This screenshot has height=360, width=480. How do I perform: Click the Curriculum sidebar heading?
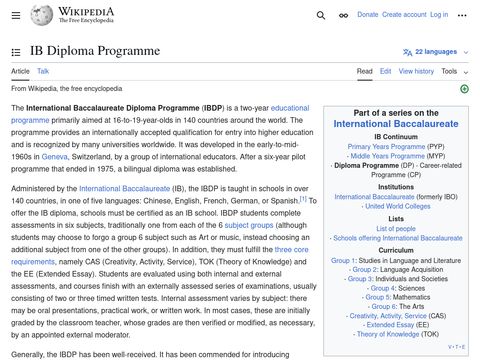396,250
